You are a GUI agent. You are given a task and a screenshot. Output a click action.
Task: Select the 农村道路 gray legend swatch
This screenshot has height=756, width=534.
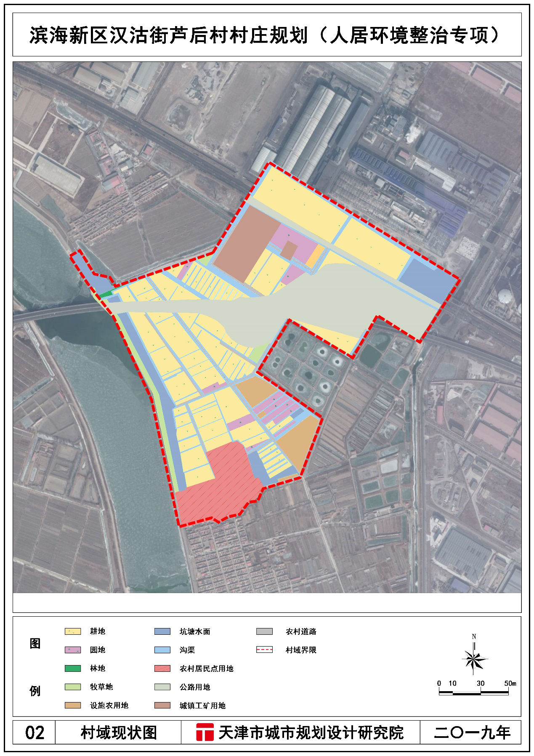(x=264, y=631)
